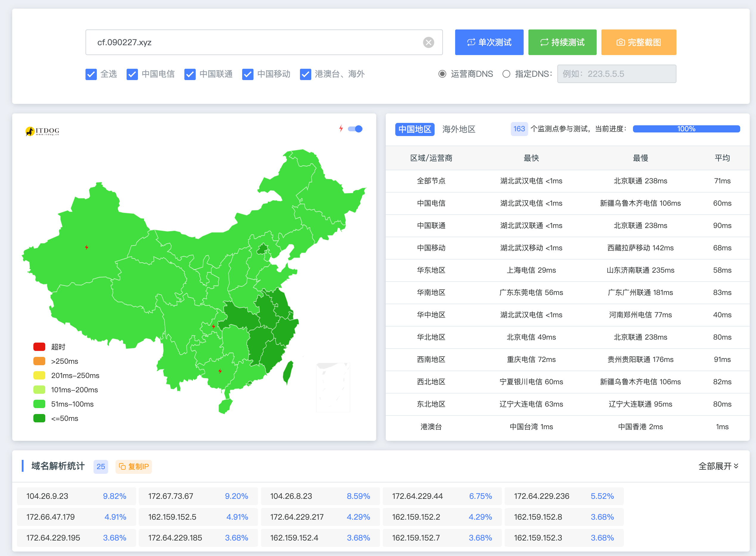The height and width of the screenshot is (556, 756).
Task: Select the 中国联通 table row label
Action: 431,226
